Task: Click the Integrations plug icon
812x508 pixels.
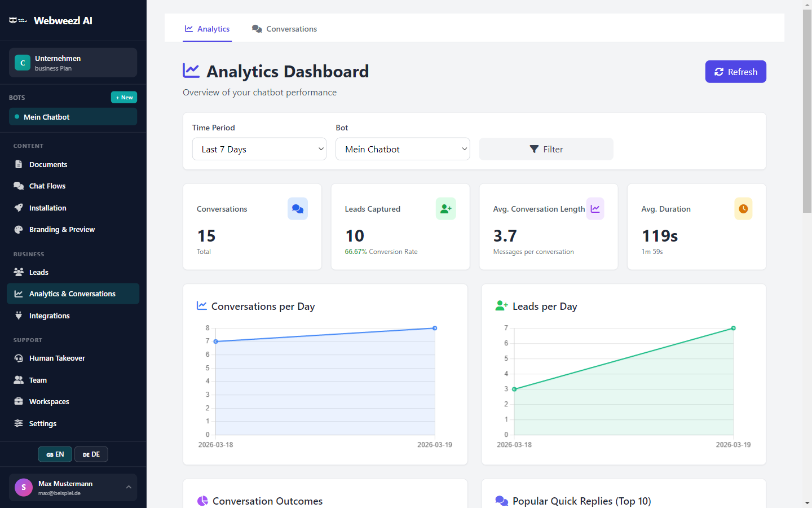Action: tap(19, 316)
